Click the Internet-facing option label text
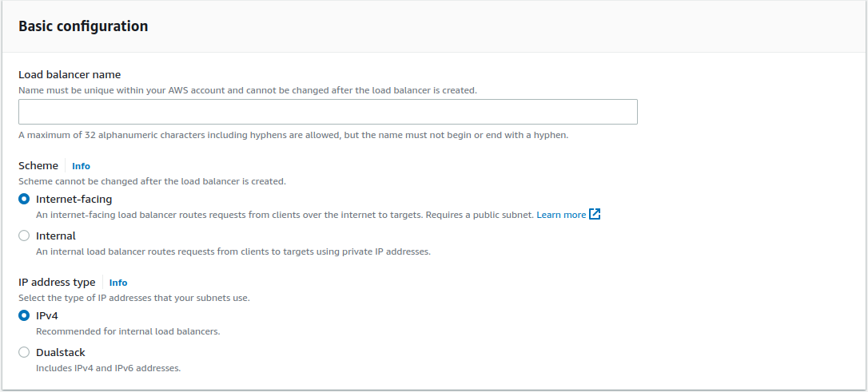The width and height of the screenshot is (868, 392). coord(74,199)
